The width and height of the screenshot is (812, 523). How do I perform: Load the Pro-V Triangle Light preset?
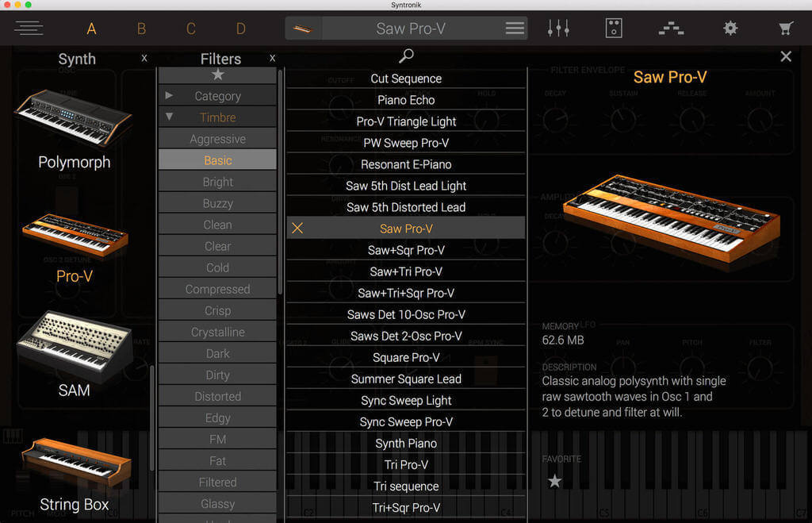pos(406,121)
